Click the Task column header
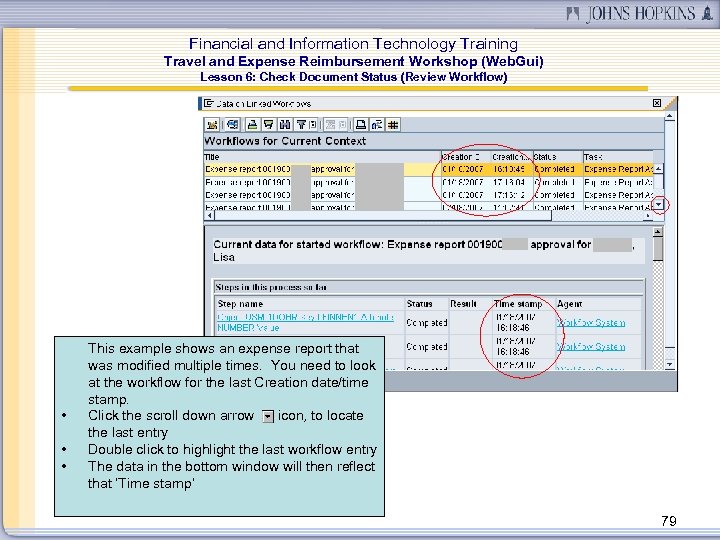Screen dimensions: 720x540 [619, 157]
